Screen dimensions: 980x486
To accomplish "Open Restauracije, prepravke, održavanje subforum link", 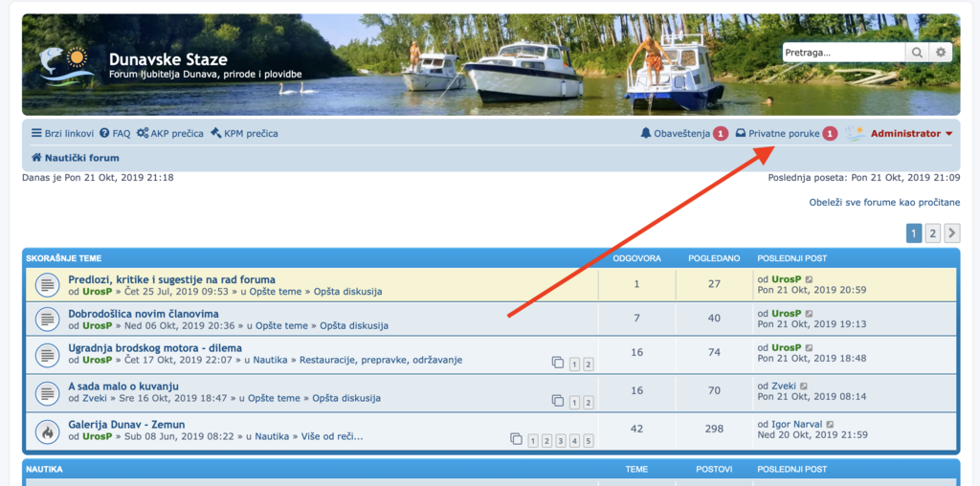I will coord(381,360).
